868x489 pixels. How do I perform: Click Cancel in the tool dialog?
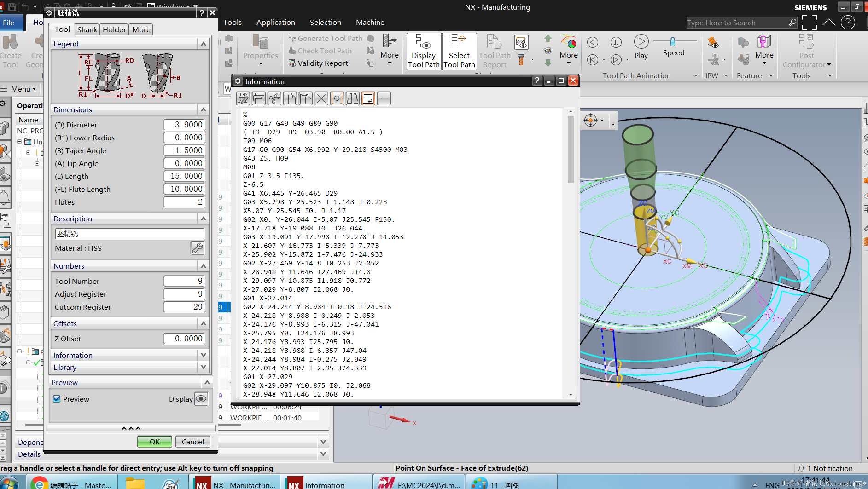pos(192,442)
